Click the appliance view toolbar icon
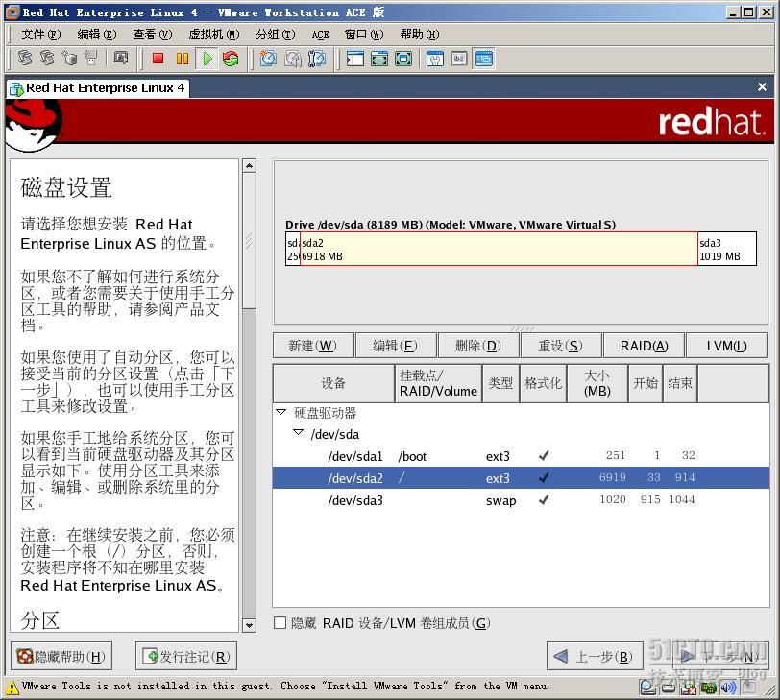 pos(458,59)
